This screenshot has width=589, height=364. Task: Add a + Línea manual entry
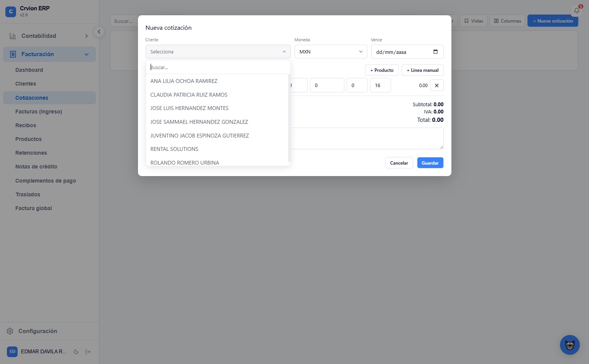pos(423,70)
